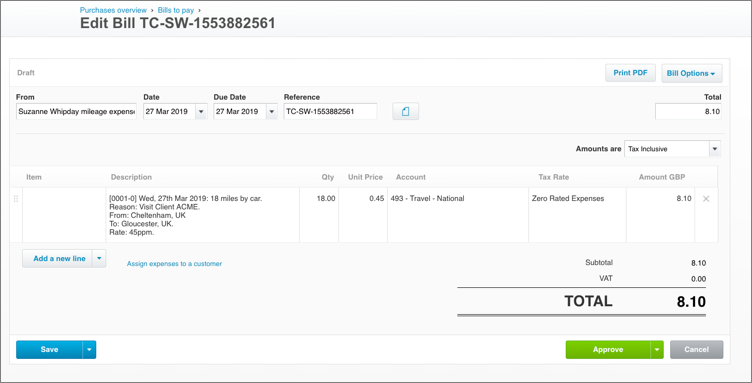Open the Bill Options menu
The width and height of the screenshot is (752, 383).
tap(692, 73)
